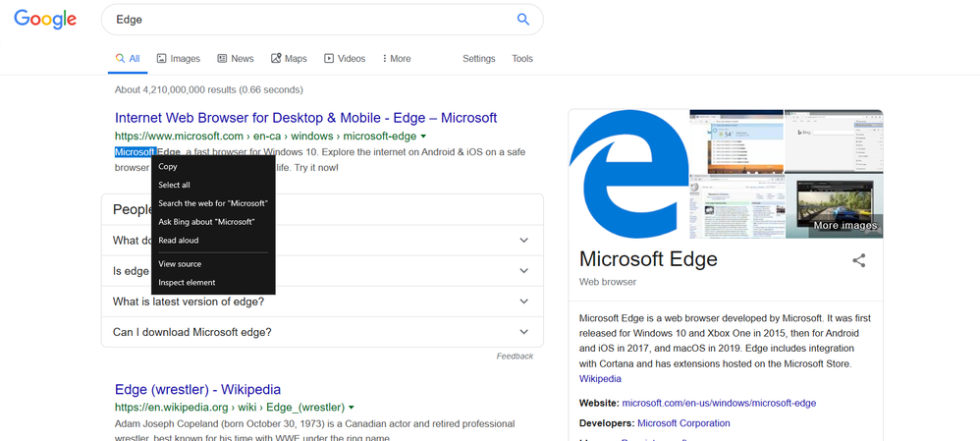Open the Wikipedia link in knowledge panel
Viewport: 980px width, 441px height.
coord(600,379)
